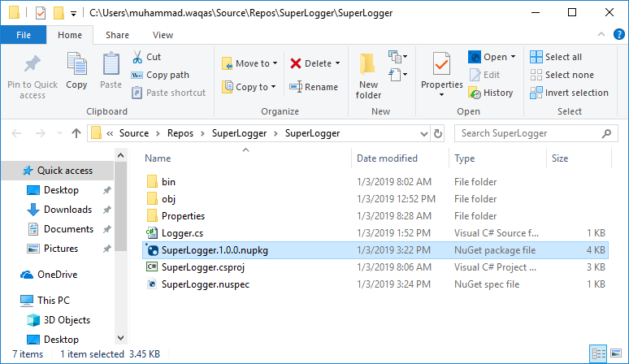The height and width of the screenshot is (364, 629).
Task: Click the Pin to Quick access icon
Action: point(33,63)
